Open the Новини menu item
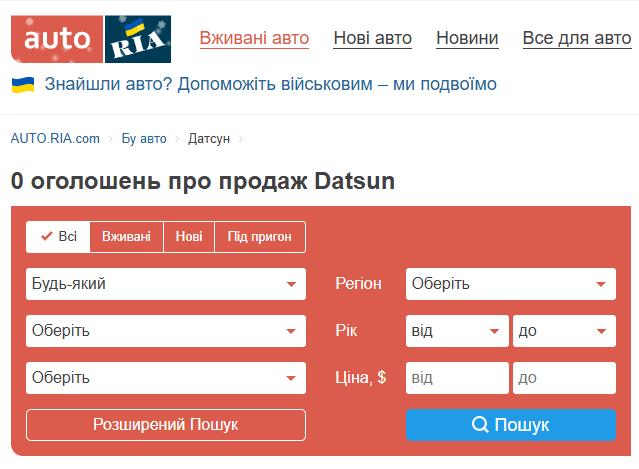The image size is (639, 469). click(467, 39)
